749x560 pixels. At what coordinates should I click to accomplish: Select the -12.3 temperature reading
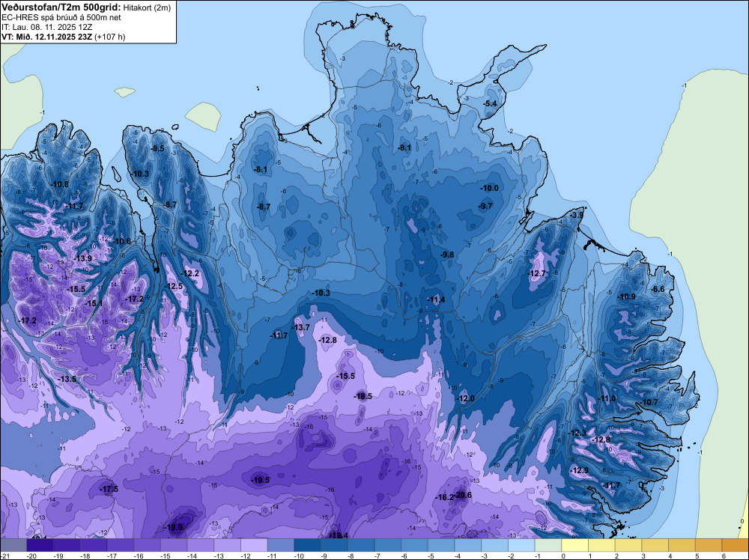577,433
